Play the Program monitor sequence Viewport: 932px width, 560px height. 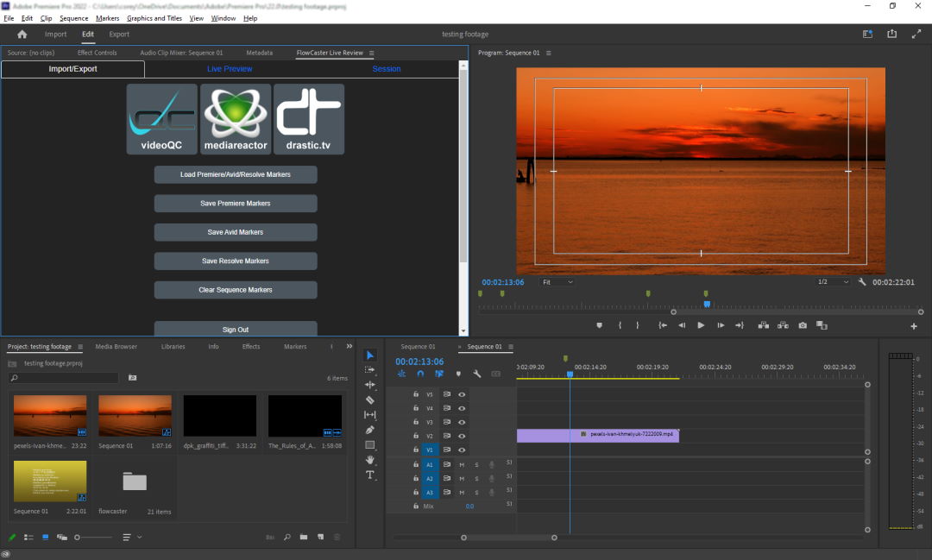(701, 326)
